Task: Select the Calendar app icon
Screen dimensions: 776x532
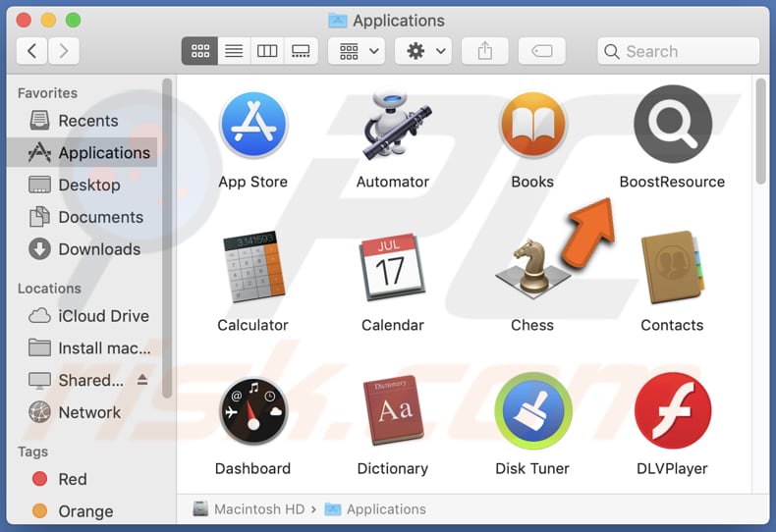Action: click(x=393, y=268)
